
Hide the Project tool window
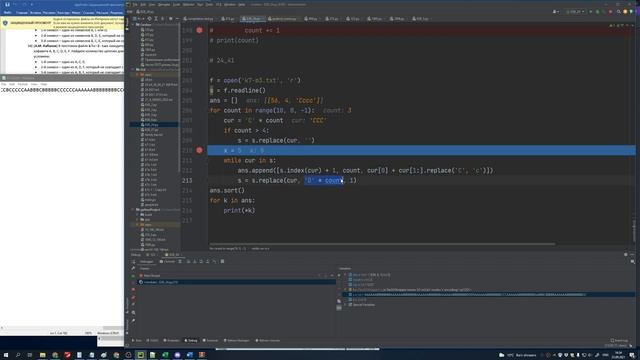pos(178,18)
